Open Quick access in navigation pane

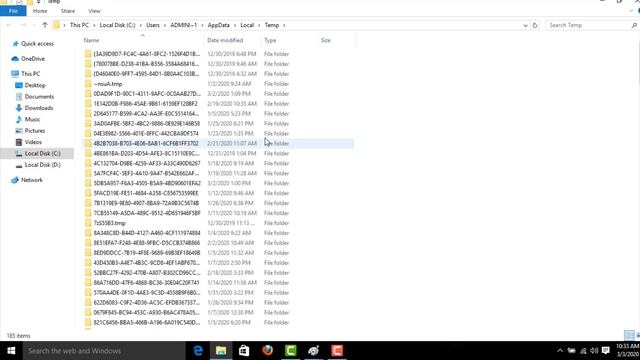click(x=37, y=44)
